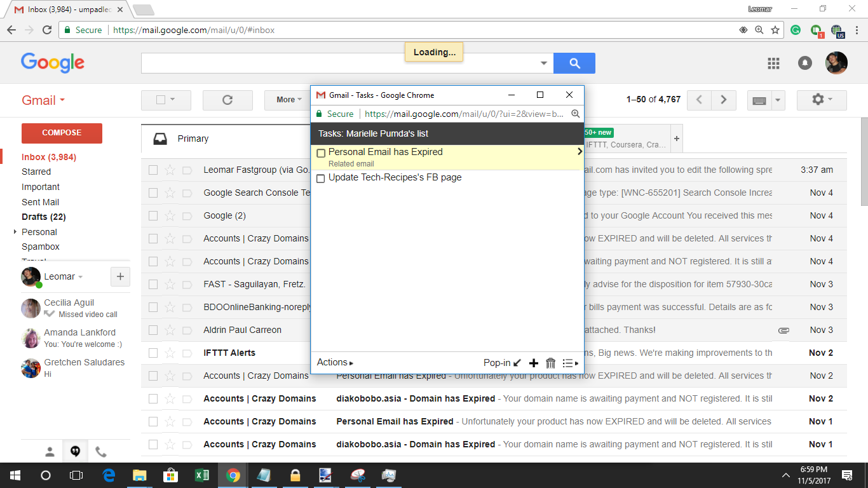868x488 pixels.
Task: Open the Spambox label
Action: 41,247
